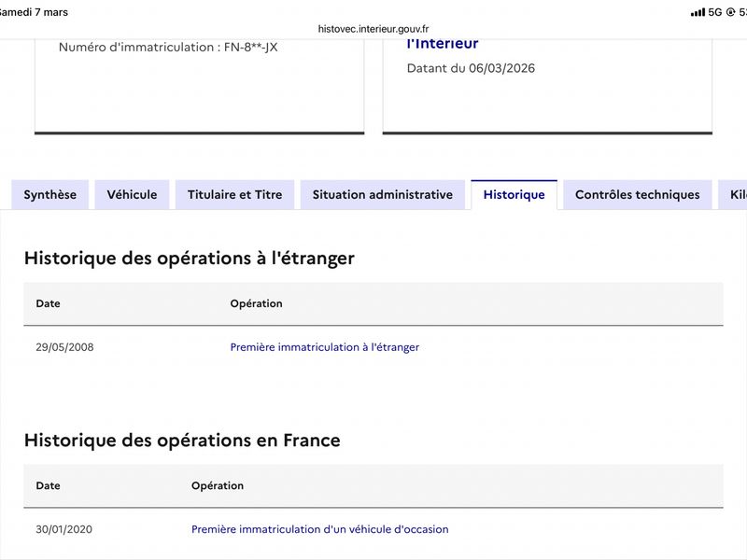Click Opération header in the étranger table
The image size is (747, 560).
pyautogui.click(x=256, y=303)
